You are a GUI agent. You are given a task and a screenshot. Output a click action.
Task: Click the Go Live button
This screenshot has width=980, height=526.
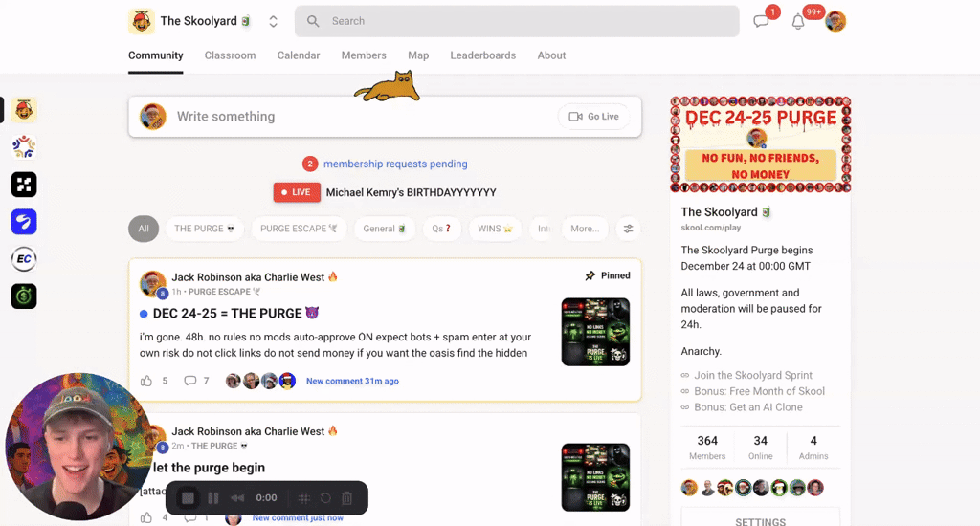[x=593, y=116]
